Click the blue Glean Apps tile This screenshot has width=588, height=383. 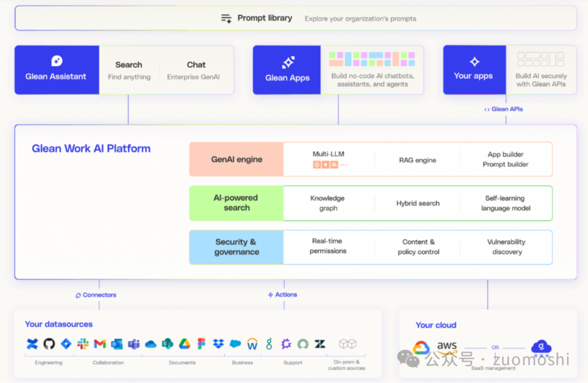287,70
